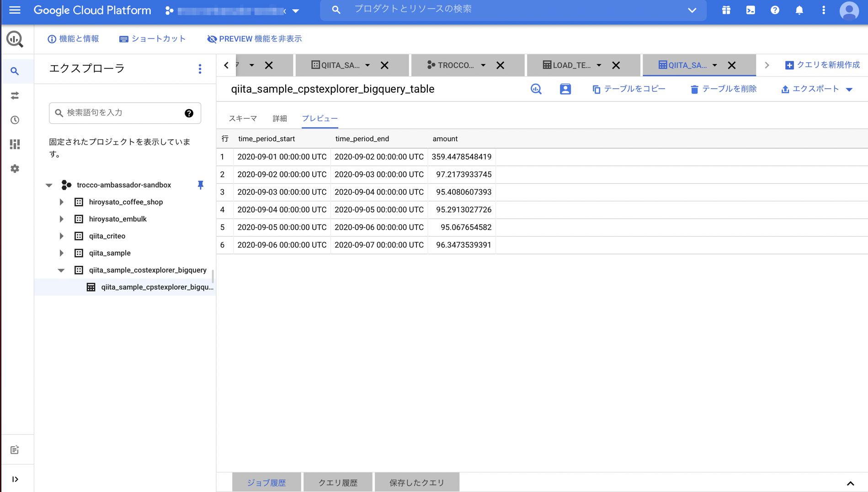Expand the hiroysato_coffee_shop dataset
The height and width of the screenshot is (492, 868).
coord(61,202)
